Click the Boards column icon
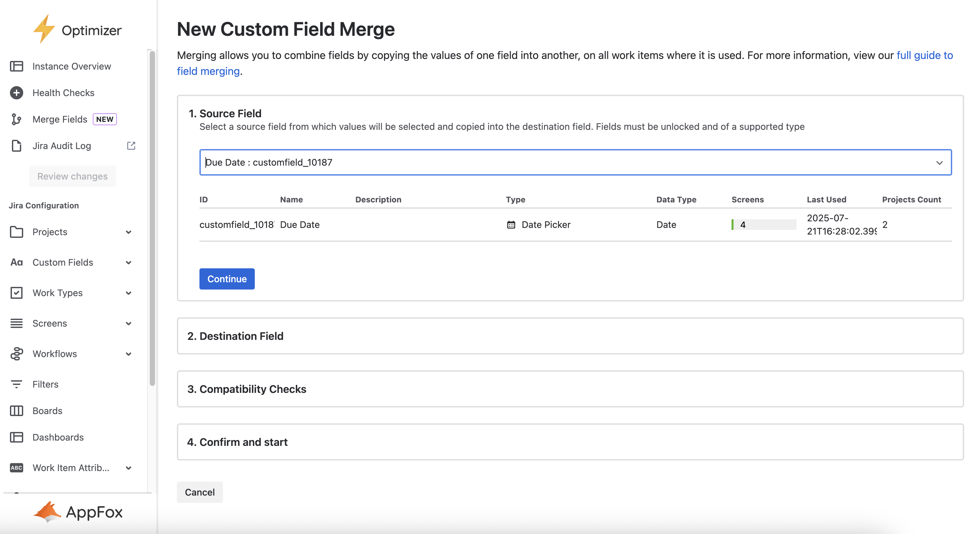Image resolution: width=980 pixels, height=534 pixels. tap(16, 411)
